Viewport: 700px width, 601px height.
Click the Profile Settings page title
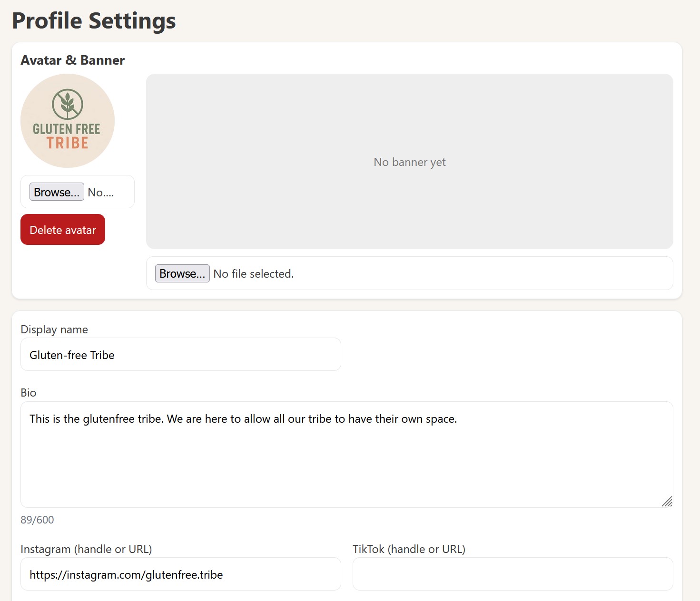(x=93, y=20)
